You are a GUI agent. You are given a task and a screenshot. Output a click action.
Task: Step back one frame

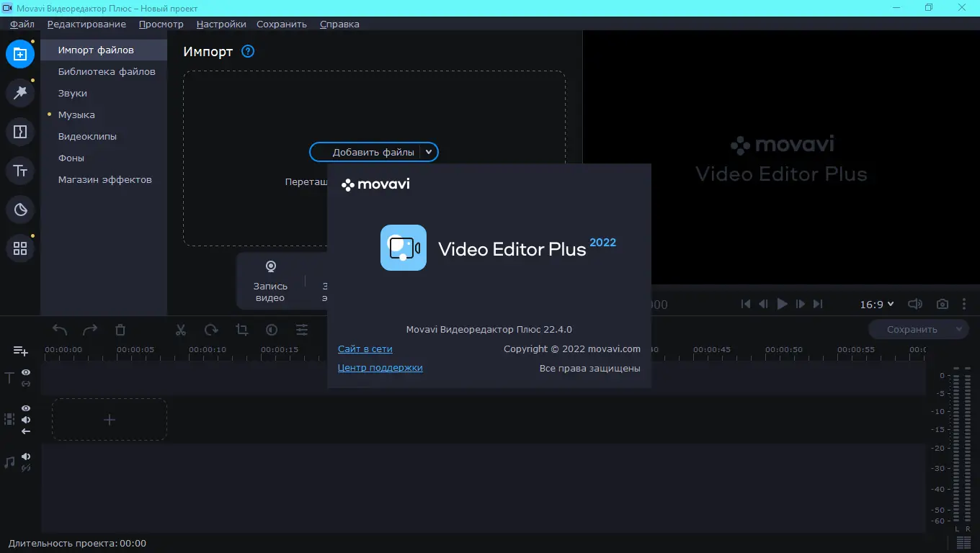(764, 304)
